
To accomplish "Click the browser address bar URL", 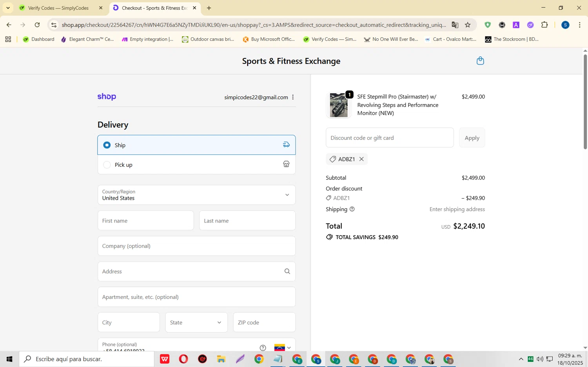I will pyautogui.click(x=254, y=25).
